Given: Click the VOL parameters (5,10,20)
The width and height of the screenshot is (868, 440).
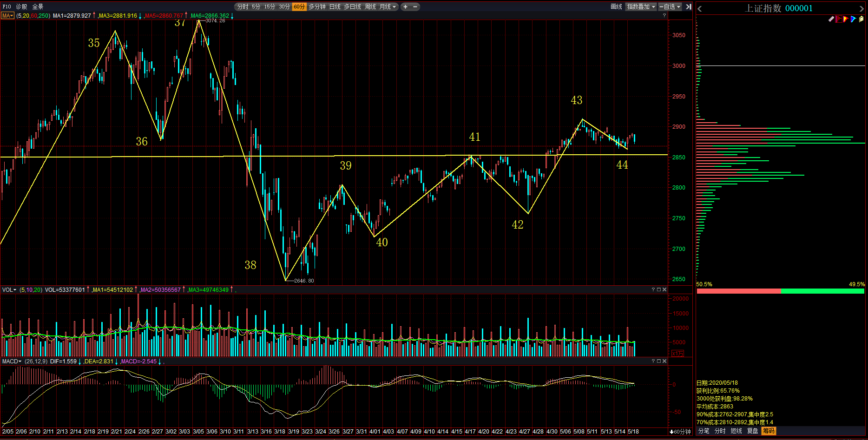Looking at the screenshot, I should [x=31, y=289].
